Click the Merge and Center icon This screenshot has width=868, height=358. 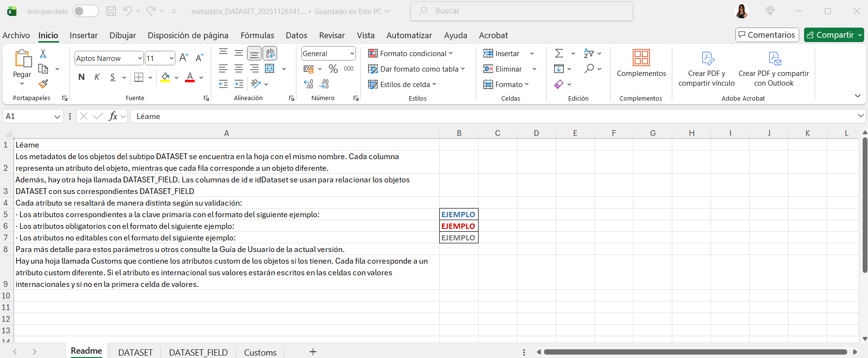point(270,69)
